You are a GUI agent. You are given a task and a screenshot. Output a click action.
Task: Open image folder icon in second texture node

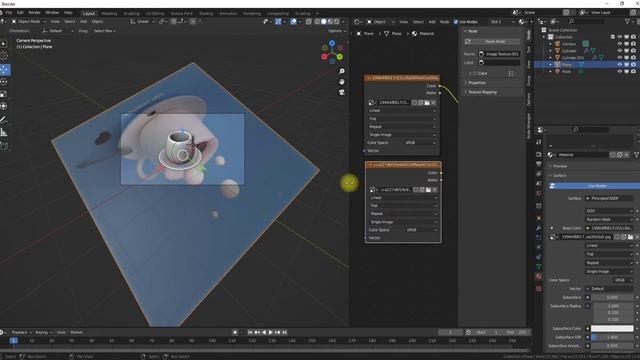point(428,190)
